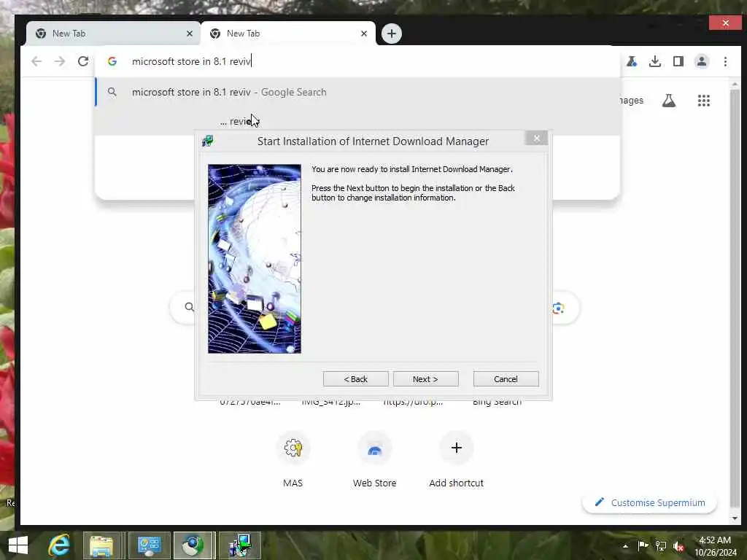Click the globe artwork in installer
Viewport: 747px width, 560px height.
pos(255,259)
